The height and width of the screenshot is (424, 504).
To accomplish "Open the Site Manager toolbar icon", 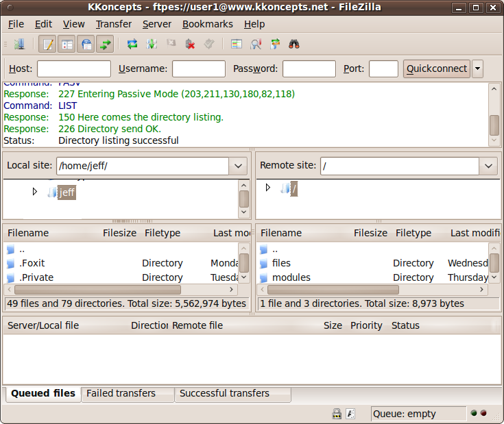I will (19, 44).
